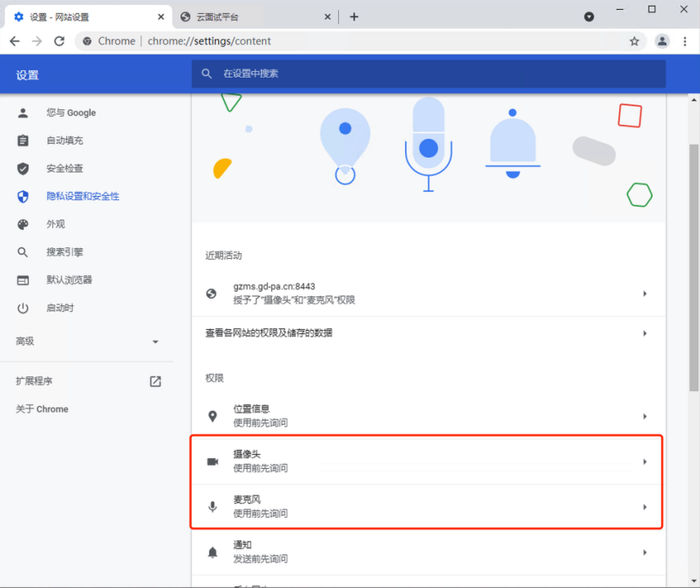Go to 安全检查 in the sidebar
700x588 pixels.
(x=65, y=168)
